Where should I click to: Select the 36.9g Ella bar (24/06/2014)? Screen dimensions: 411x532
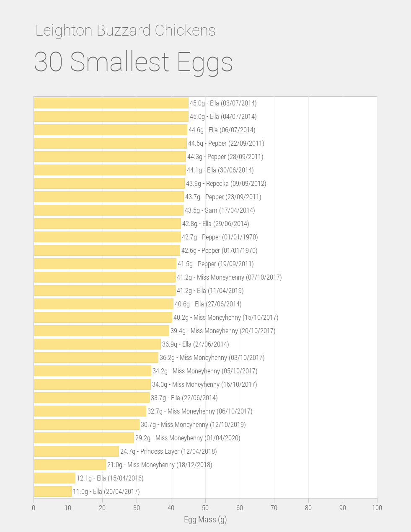[x=97, y=344]
